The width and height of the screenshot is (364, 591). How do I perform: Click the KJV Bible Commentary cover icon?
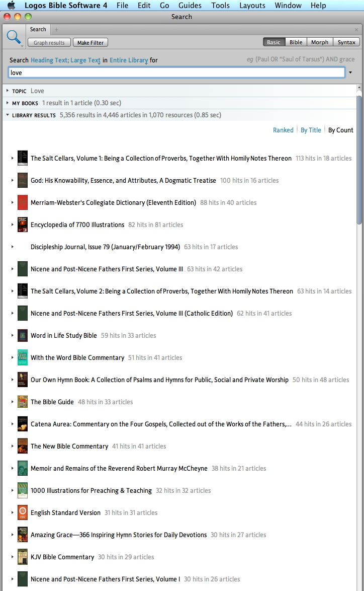pos(23,557)
